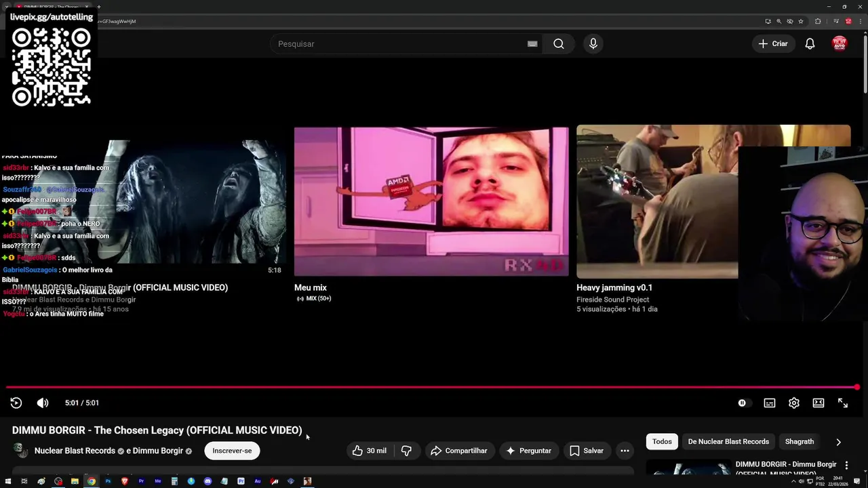
Task: Open browser extensions puzzle icon
Action: 818,21
